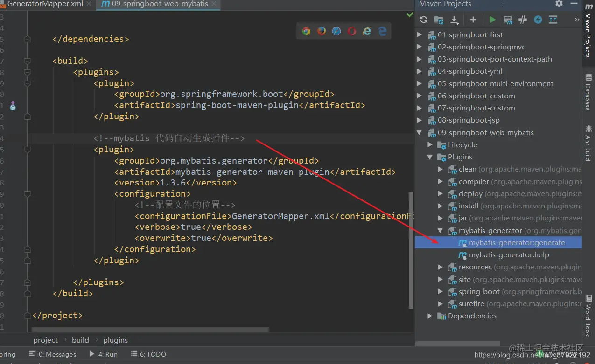Click the gutter icon beside spring-boot-maven-plugin
This screenshot has width=595, height=364.
point(13,106)
